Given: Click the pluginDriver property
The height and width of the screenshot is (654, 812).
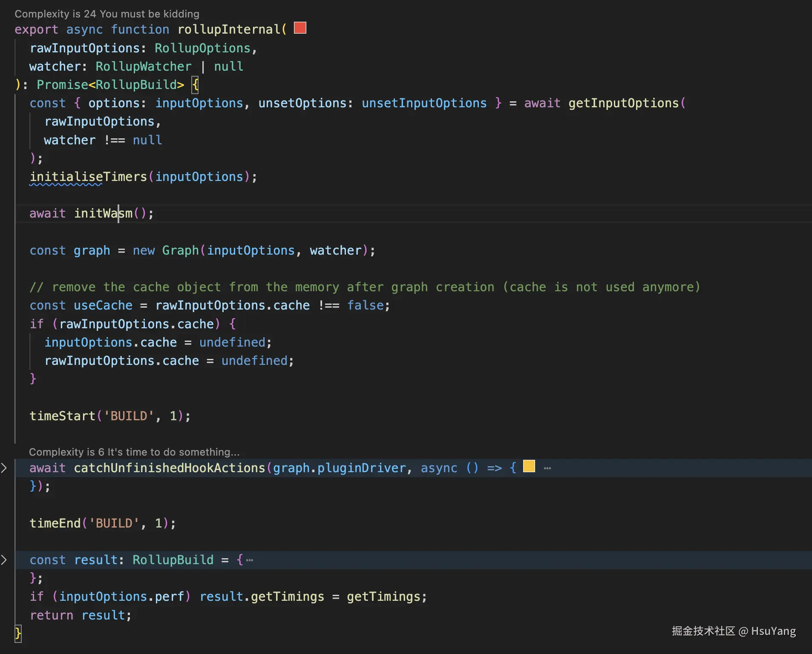Looking at the screenshot, I should tap(362, 468).
